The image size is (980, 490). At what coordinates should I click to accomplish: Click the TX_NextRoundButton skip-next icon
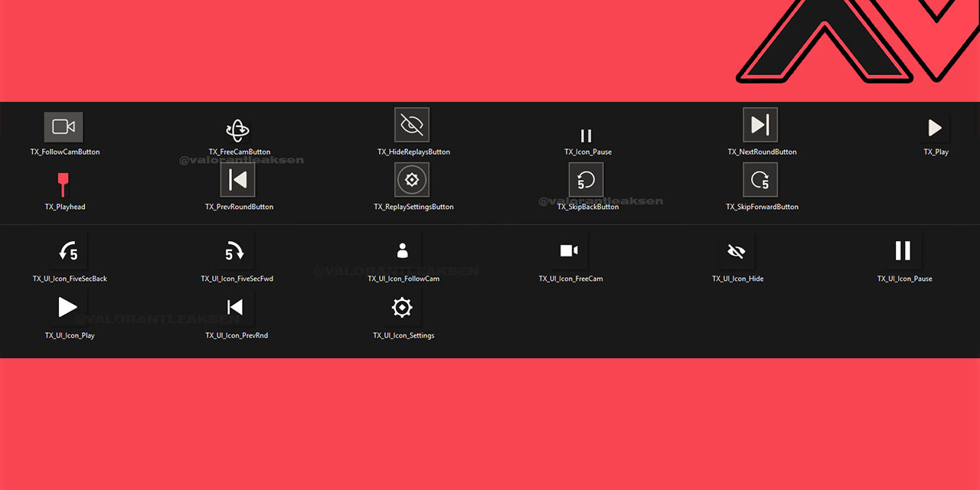click(760, 125)
